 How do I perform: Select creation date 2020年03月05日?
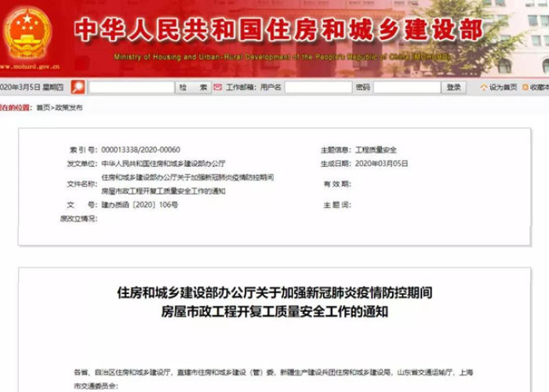[382, 163]
